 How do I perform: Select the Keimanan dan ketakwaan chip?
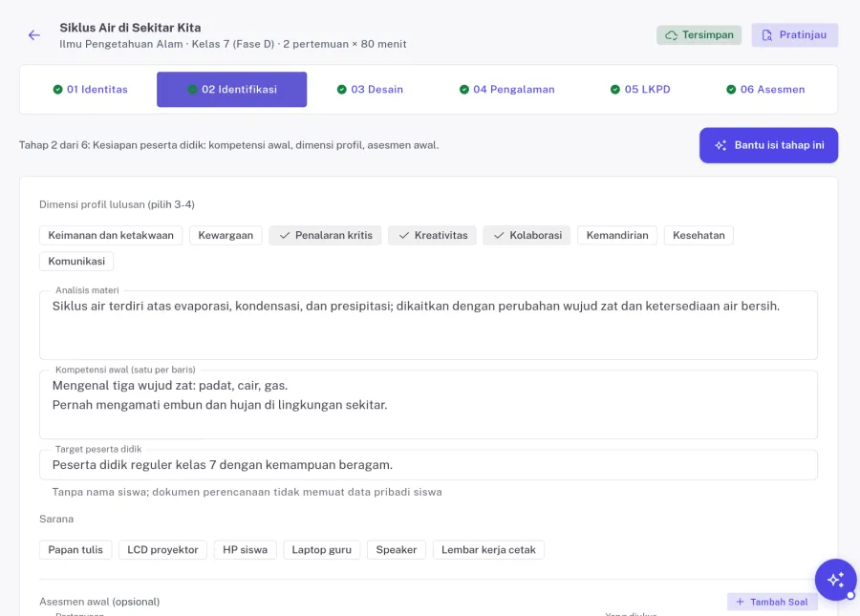pyautogui.click(x=111, y=235)
